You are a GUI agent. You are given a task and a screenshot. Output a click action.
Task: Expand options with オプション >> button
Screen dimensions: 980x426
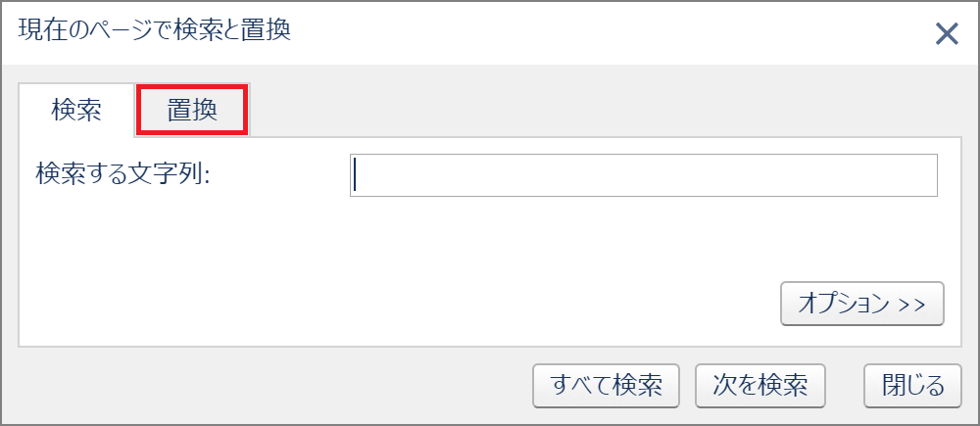tap(861, 304)
